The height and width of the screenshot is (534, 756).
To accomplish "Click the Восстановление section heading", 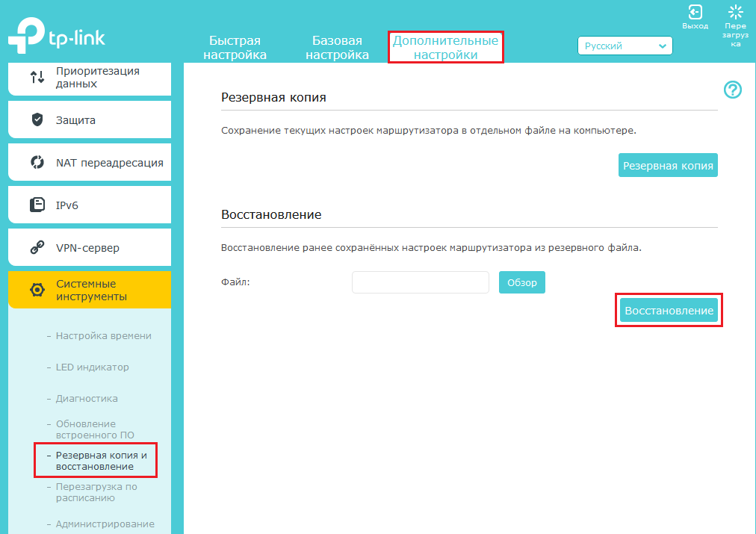I will click(271, 214).
